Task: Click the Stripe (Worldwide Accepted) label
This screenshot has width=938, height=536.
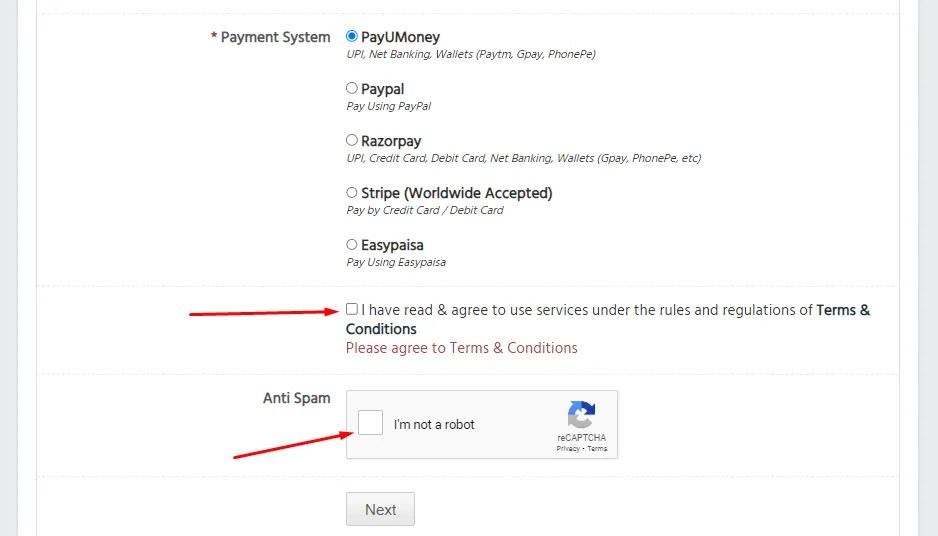Action: [456, 193]
